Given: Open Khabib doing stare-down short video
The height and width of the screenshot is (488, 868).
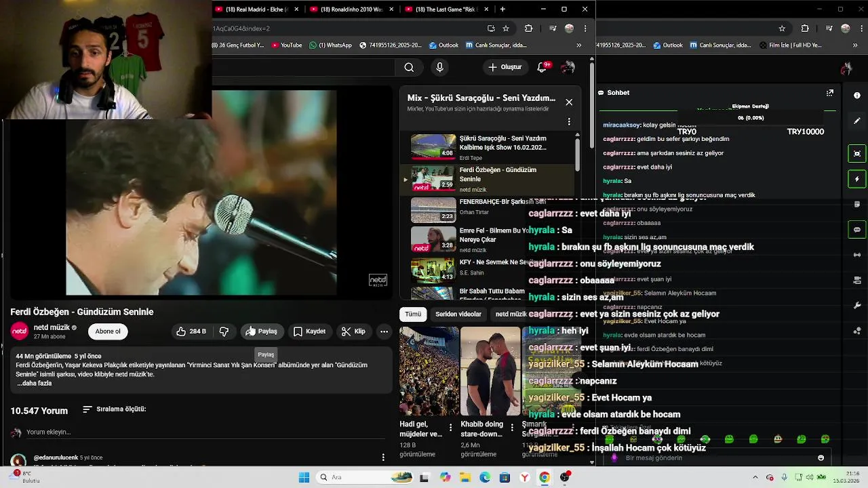Looking at the screenshot, I should [490, 371].
